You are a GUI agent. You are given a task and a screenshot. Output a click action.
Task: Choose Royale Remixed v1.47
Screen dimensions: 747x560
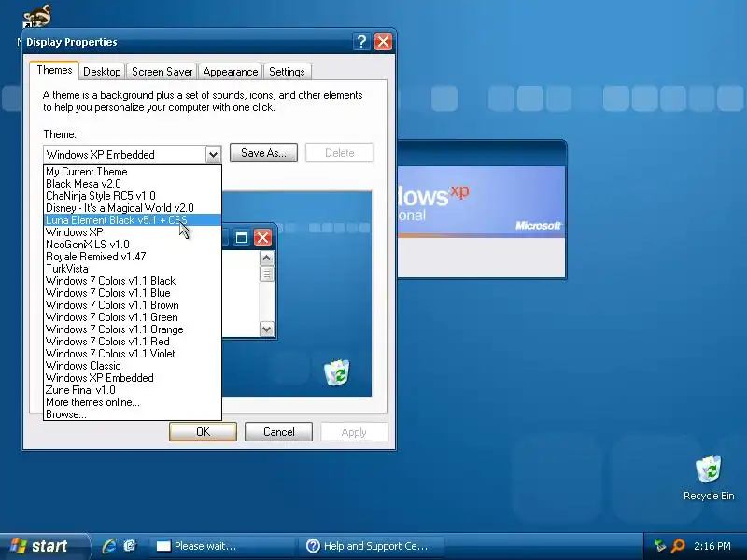tap(133, 257)
